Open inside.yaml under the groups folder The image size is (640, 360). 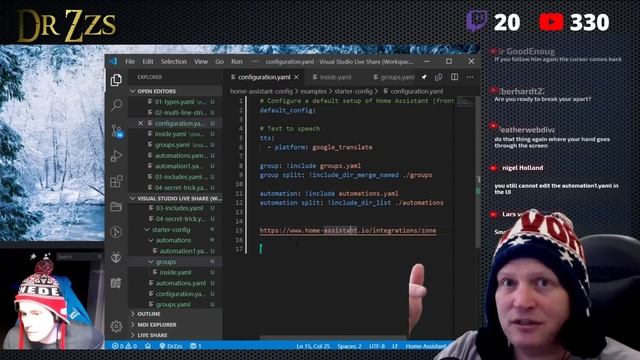coord(176,272)
